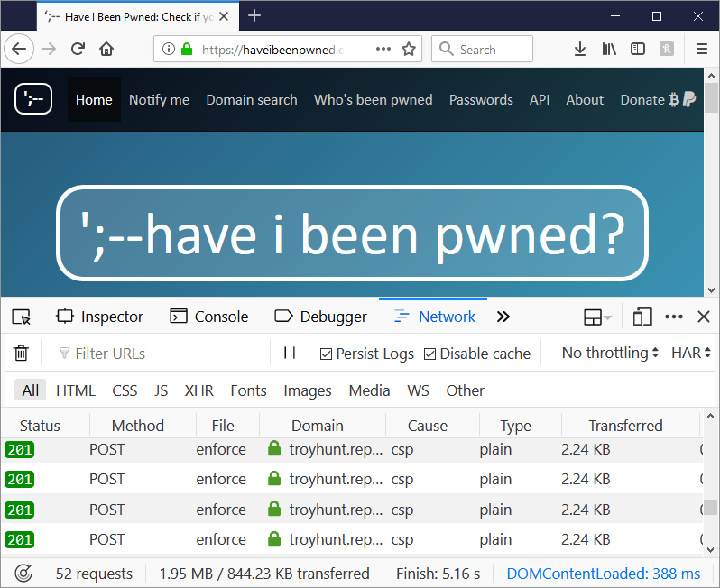Uncheck the Disable cache checkbox
The height and width of the screenshot is (588, 720).
(429, 354)
